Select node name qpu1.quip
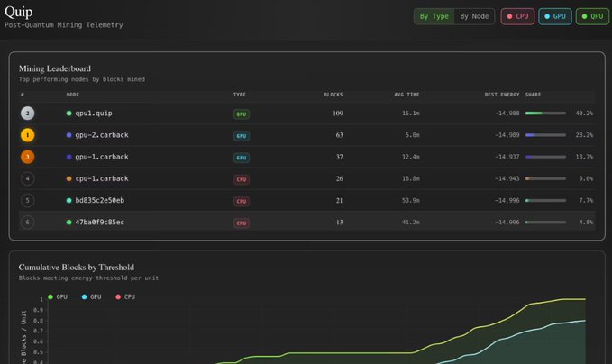612x364 pixels. (94, 114)
